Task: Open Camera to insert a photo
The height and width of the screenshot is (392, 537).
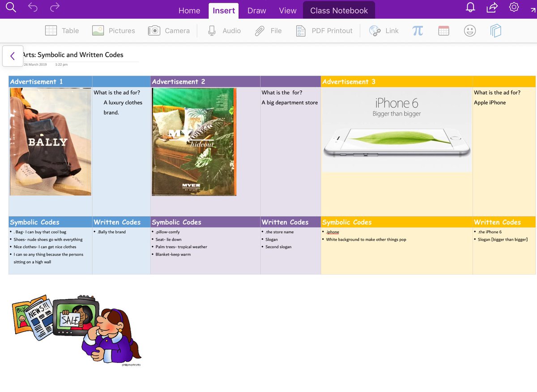Action: (169, 30)
